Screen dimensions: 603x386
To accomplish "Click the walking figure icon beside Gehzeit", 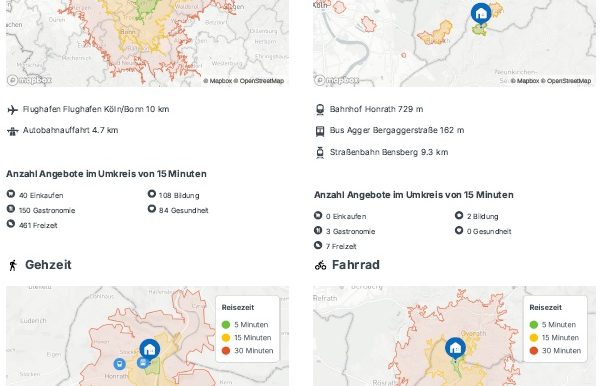I will [x=13, y=265].
